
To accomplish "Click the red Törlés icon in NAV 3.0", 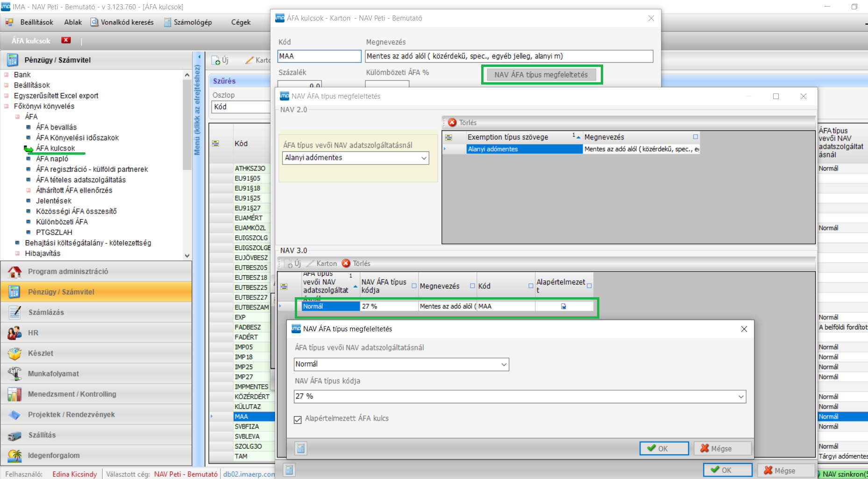I will [346, 264].
